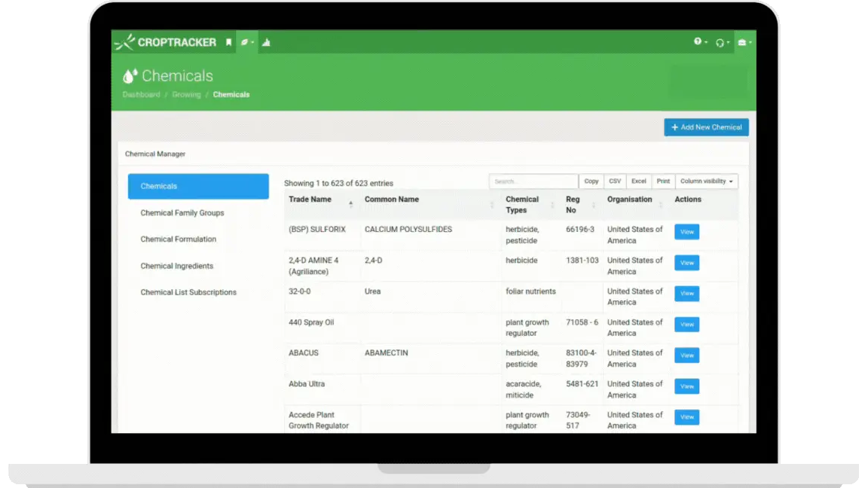Export table to Excel
The image size is (868, 488).
tap(638, 181)
